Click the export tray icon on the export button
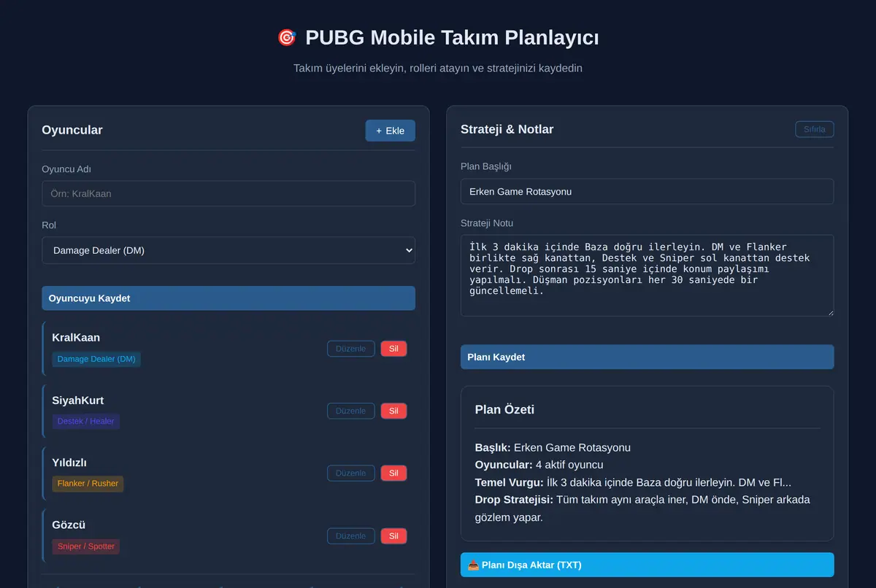 [x=473, y=565]
